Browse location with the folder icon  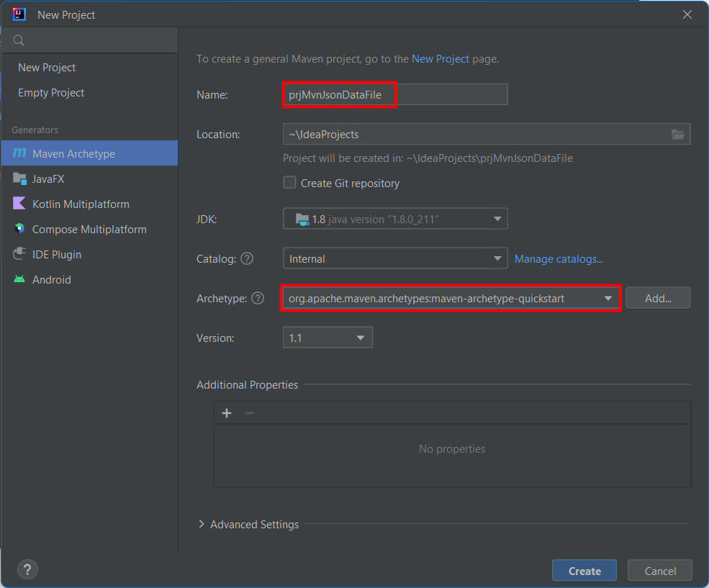point(678,135)
